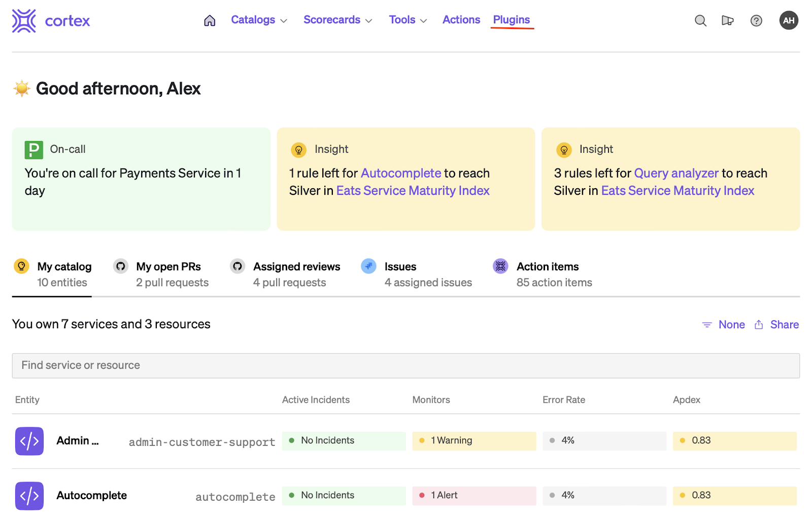Open the help question mark icon

(x=756, y=20)
